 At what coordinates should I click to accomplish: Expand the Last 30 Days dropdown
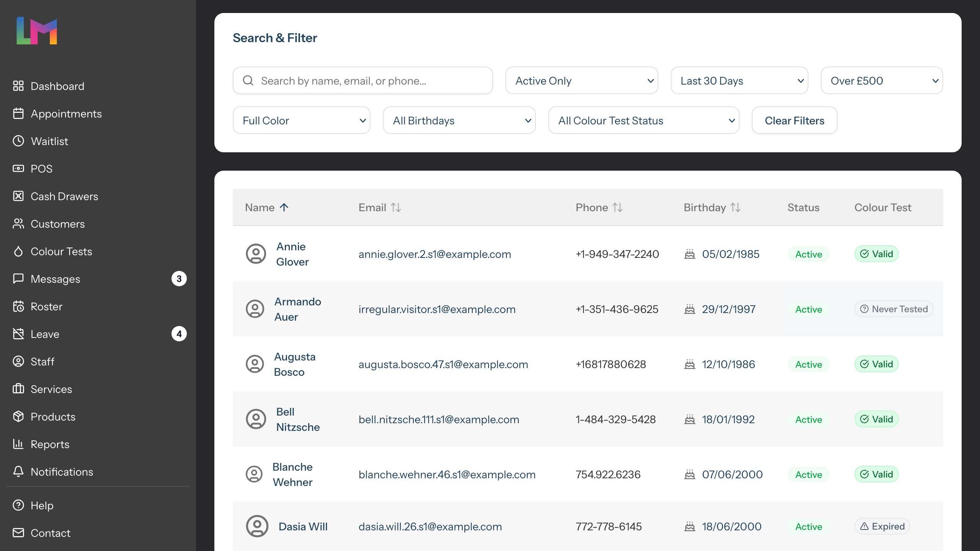coord(739,81)
